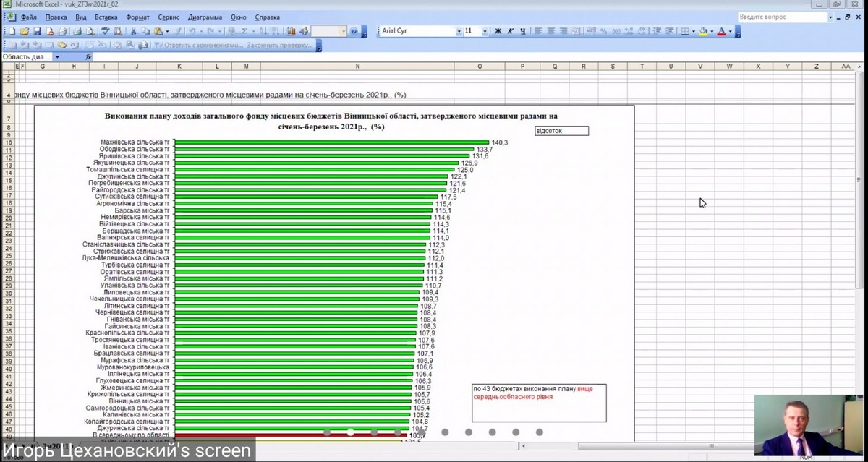Click the Save (floppy disk) icon

(37, 31)
